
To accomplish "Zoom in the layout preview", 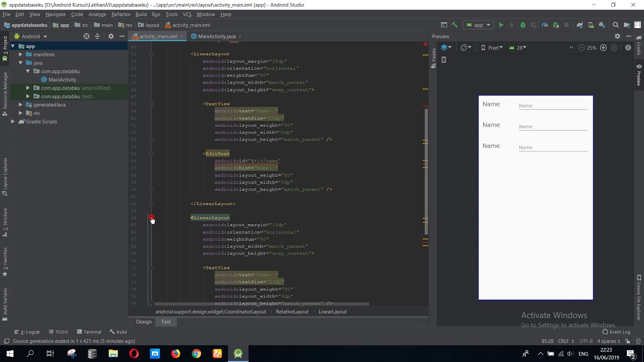I will tap(603, 48).
